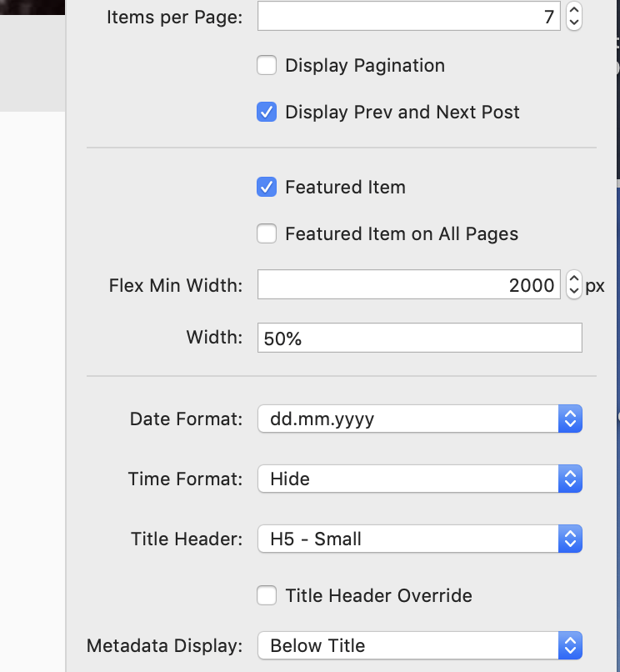Click the blue arrows on Metadata Display popup
Screen dimensions: 620x672
(x=570, y=645)
